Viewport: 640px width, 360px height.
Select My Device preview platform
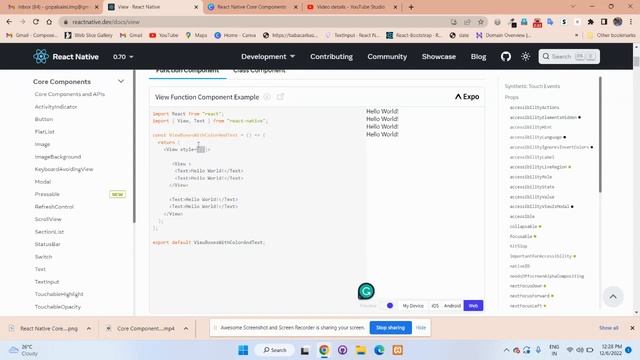pos(413,306)
